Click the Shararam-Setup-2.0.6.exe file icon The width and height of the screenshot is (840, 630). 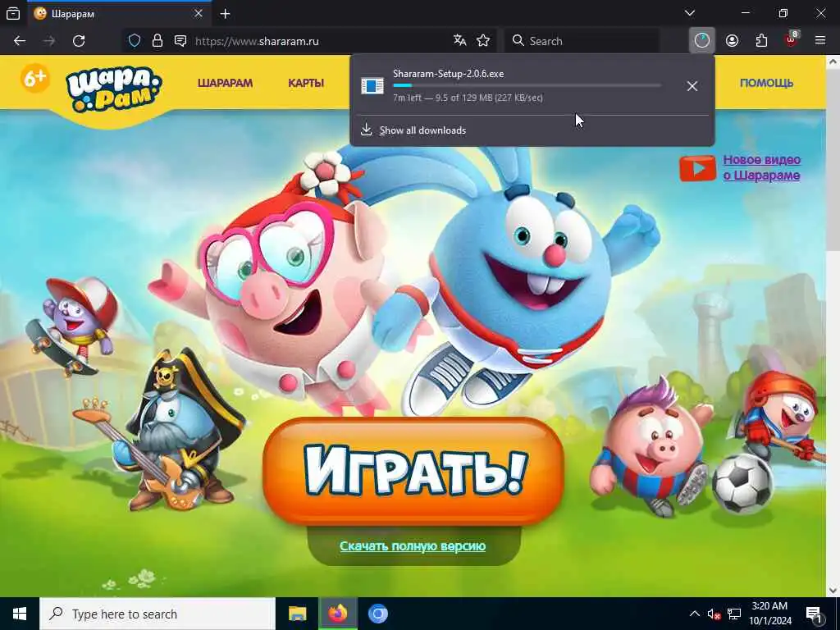pyautogui.click(x=372, y=85)
